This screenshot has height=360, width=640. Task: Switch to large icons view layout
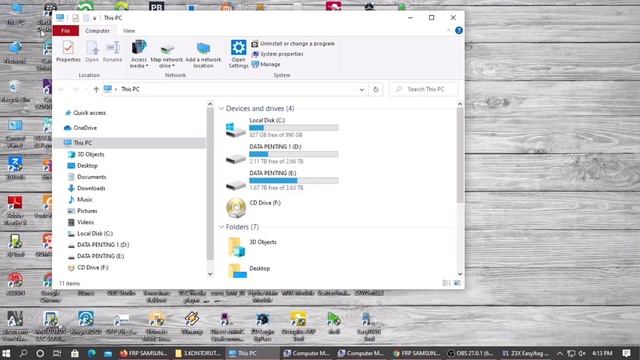point(457,283)
